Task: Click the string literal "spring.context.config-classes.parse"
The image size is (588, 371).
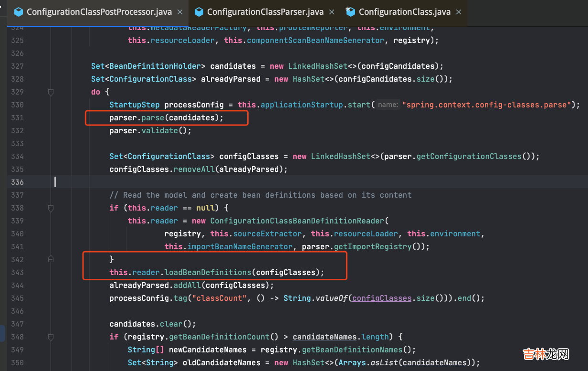Action: click(x=486, y=105)
